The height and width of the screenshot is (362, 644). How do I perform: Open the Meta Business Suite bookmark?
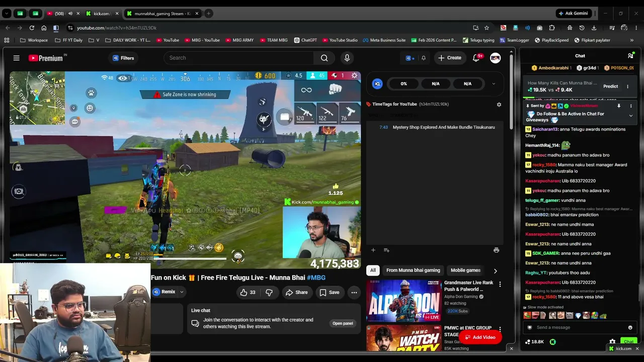pyautogui.click(x=384, y=40)
